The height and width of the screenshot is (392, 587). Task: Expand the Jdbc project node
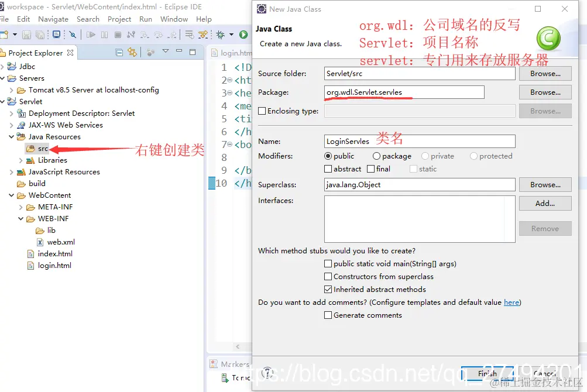(x=2, y=67)
